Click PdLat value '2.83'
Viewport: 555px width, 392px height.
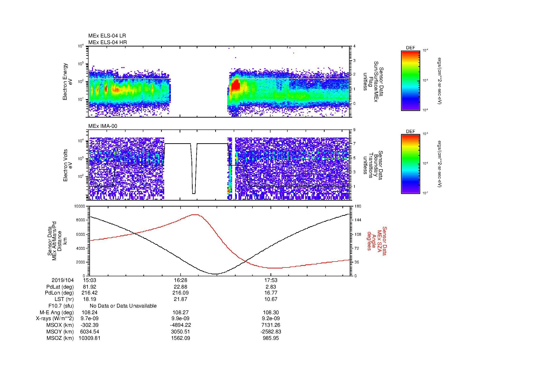coord(271,287)
